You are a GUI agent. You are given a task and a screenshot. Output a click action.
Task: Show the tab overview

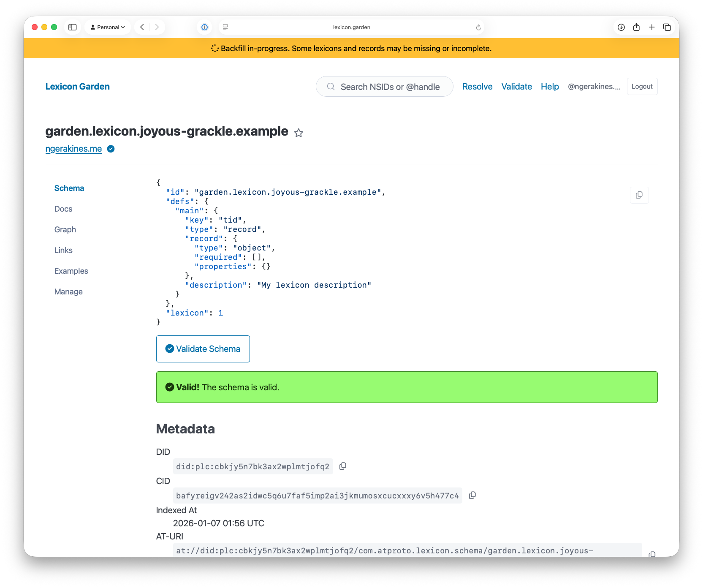click(667, 27)
